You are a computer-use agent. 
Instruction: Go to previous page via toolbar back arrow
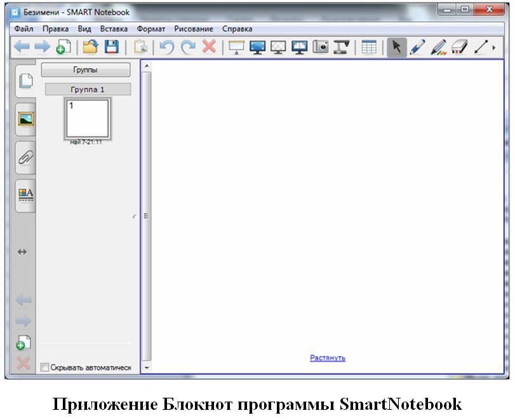pyautogui.click(x=22, y=46)
